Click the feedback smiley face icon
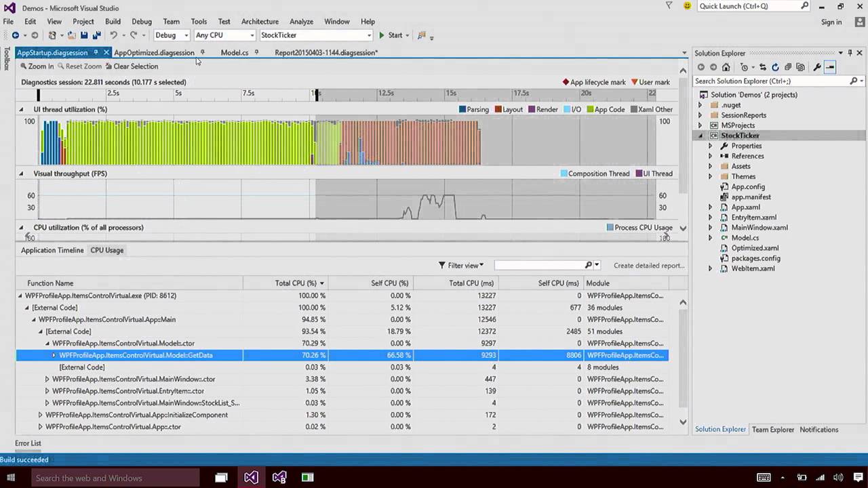 687,6
